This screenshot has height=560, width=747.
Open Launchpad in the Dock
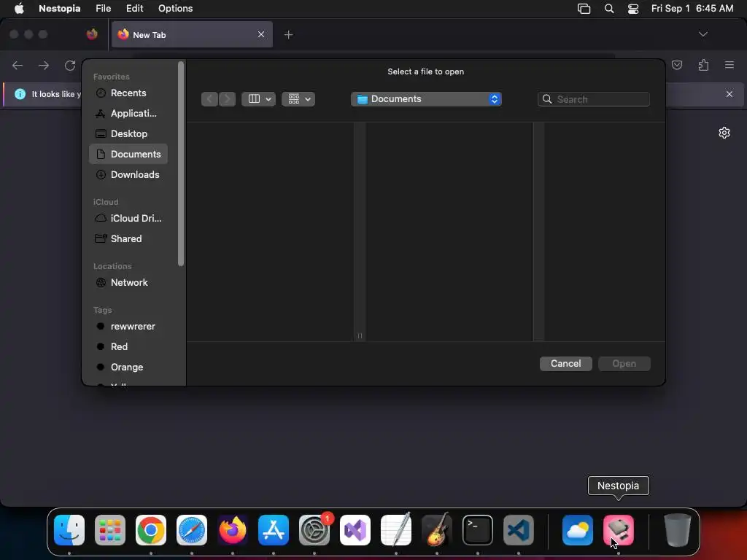pyautogui.click(x=110, y=530)
